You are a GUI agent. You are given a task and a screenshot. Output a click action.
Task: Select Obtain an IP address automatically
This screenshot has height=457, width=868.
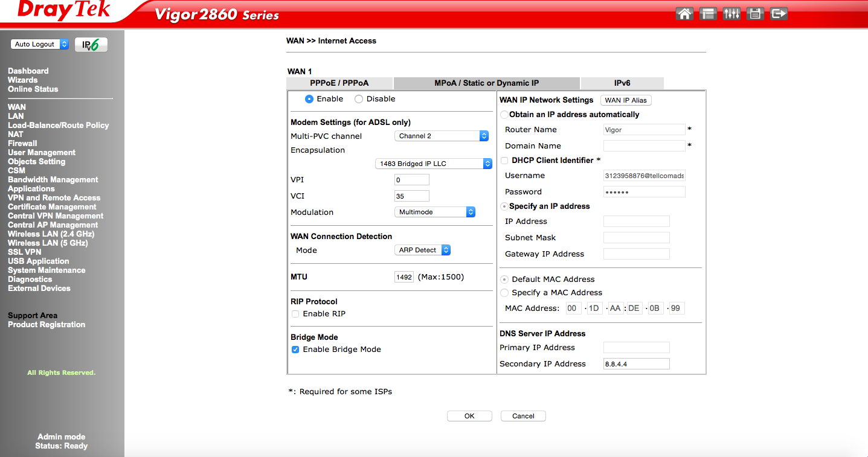coord(504,115)
